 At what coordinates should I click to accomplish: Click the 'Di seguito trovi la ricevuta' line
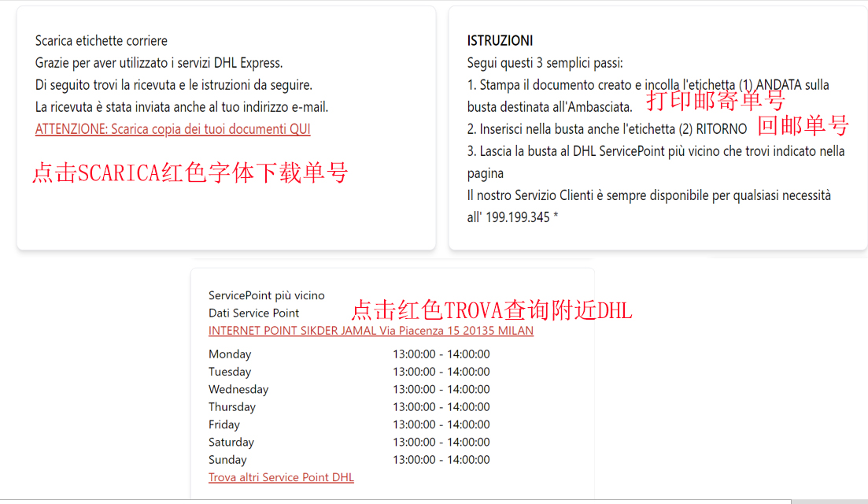174,85
